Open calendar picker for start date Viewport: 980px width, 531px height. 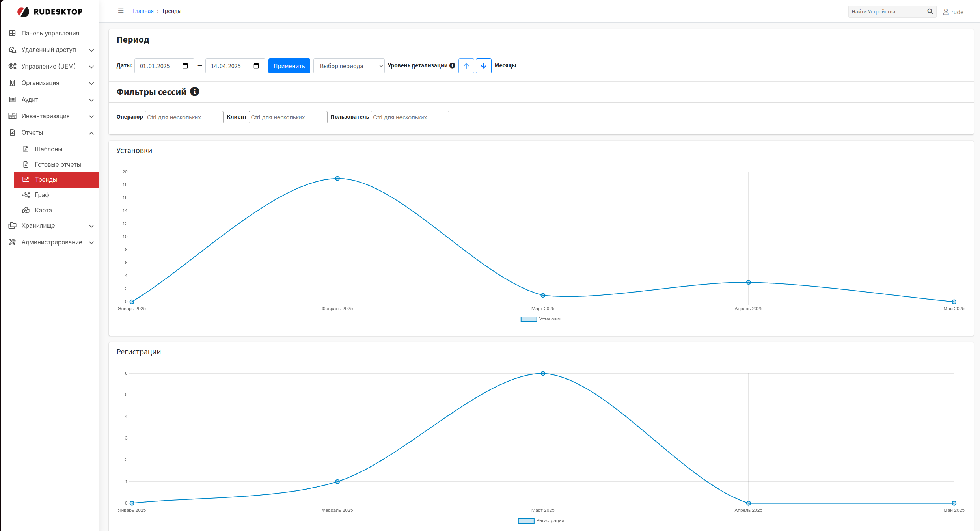click(185, 66)
